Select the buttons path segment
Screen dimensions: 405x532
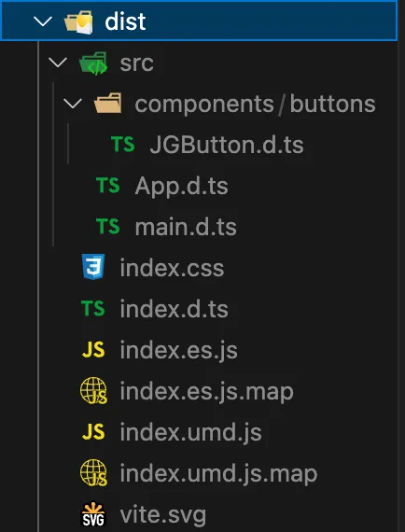pos(333,104)
